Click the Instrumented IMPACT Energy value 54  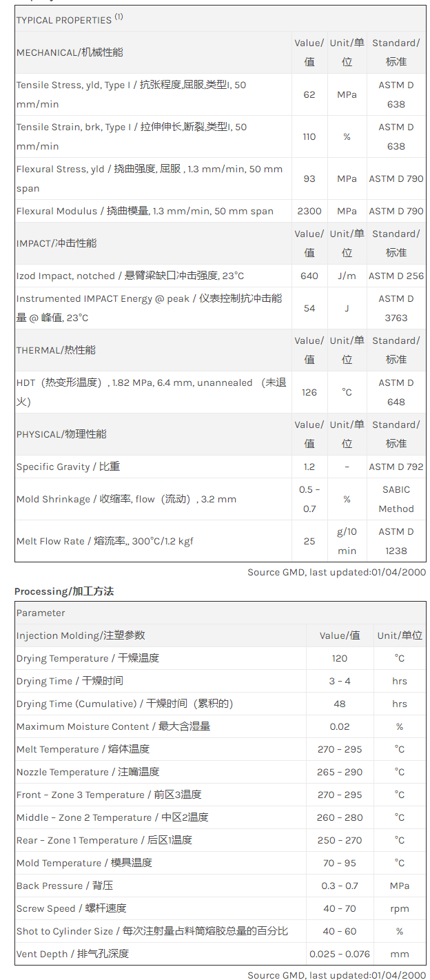coord(309,308)
